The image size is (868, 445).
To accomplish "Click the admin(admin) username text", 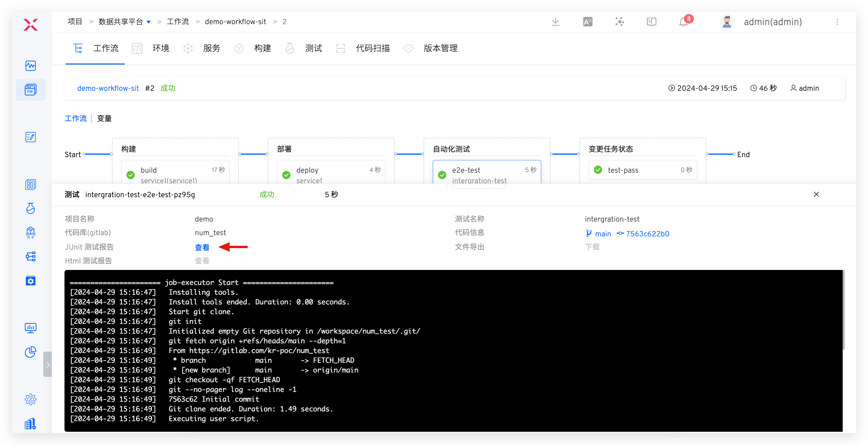I will pyautogui.click(x=773, y=22).
